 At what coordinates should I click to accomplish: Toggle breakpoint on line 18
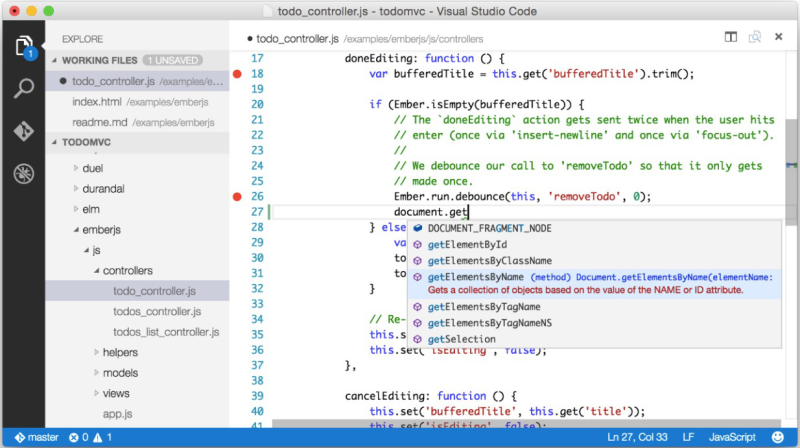coord(237,74)
